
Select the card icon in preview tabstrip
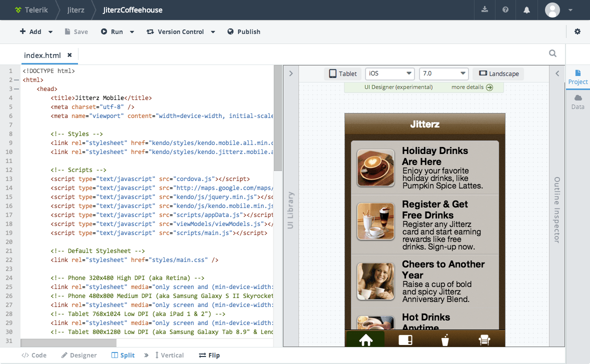tap(405, 339)
